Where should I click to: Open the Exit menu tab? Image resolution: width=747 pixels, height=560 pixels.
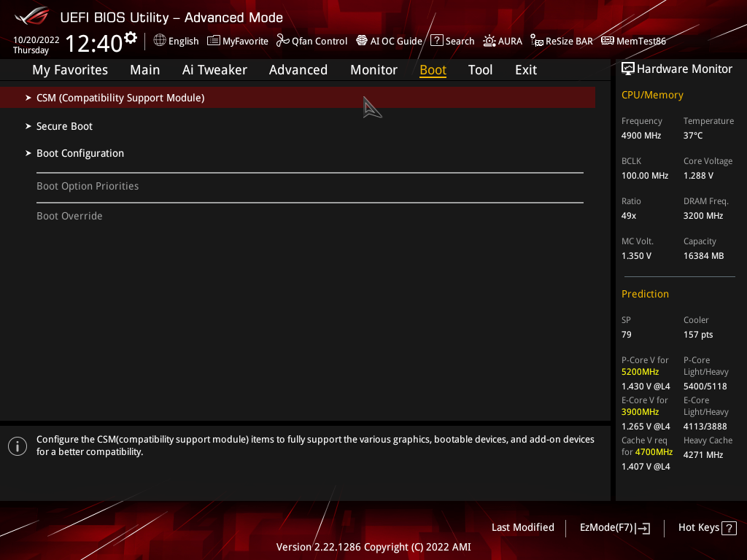[x=525, y=70]
